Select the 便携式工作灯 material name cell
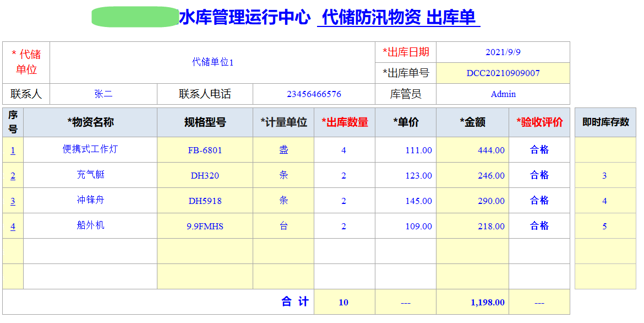Image resolution: width=644 pixels, height=323 pixels. point(90,149)
